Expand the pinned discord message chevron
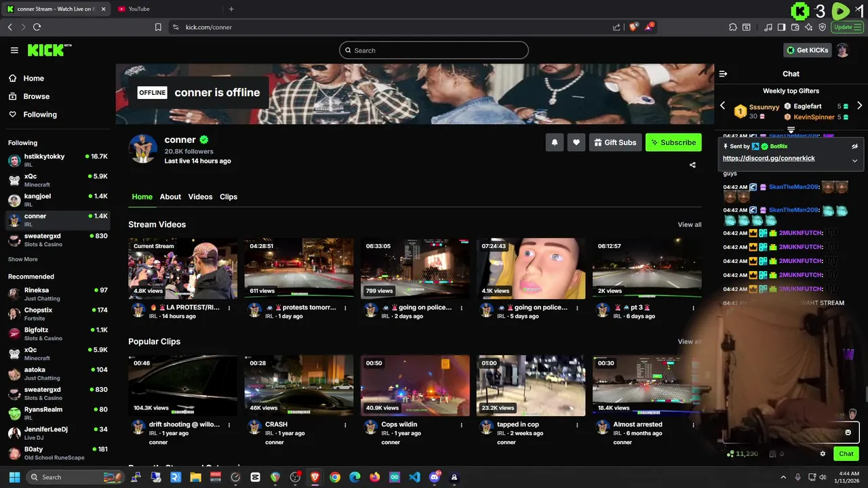 pyautogui.click(x=854, y=161)
